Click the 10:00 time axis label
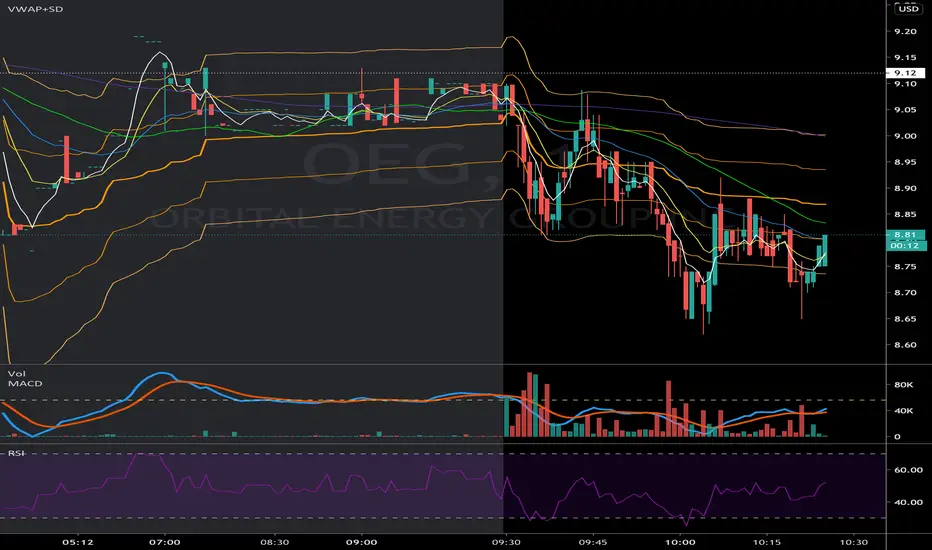The width and height of the screenshot is (932, 550). 680,542
